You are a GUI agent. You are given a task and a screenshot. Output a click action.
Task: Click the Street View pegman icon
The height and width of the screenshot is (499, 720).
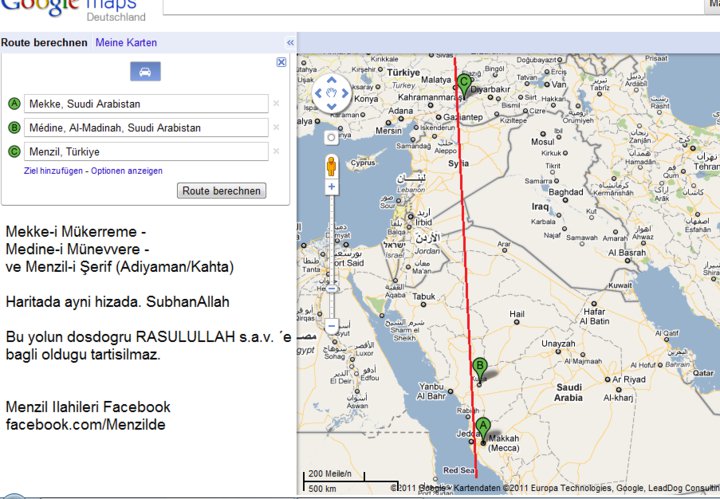pyautogui.click(x=332, y=164)
